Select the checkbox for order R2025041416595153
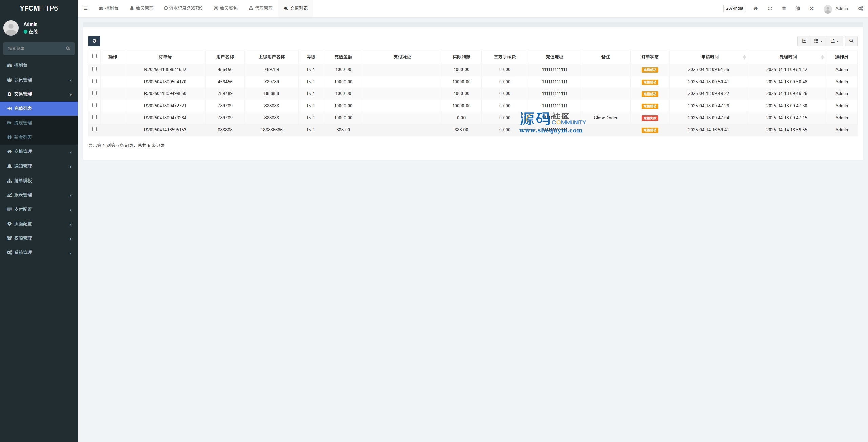The width and height of the screenshot is (868, 442). click(94, 129)
